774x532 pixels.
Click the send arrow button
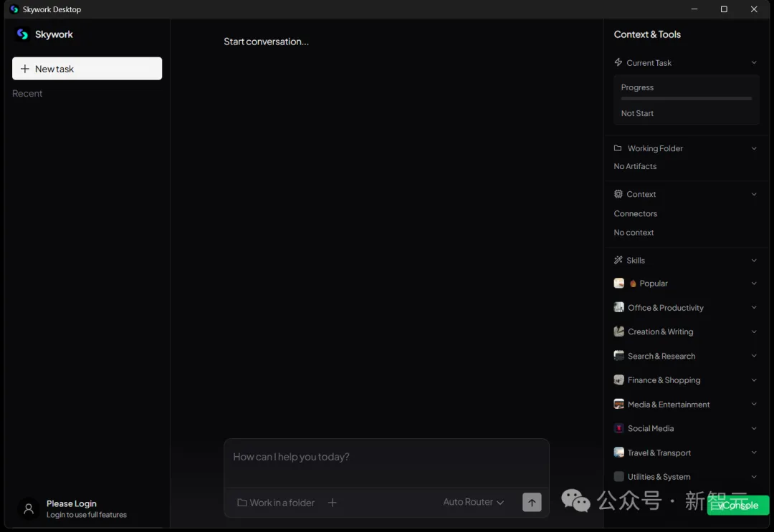click(x=532, y=503)
